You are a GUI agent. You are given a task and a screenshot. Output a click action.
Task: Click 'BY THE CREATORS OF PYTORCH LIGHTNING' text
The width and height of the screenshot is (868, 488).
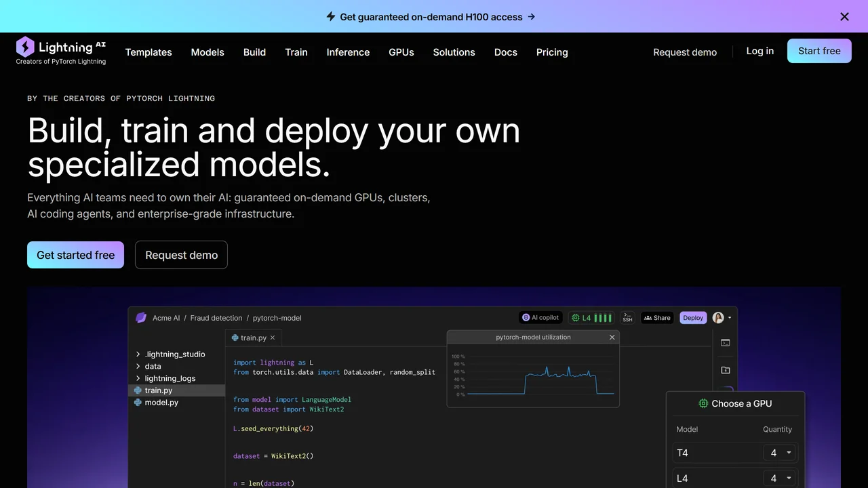pyautogui.click(x=121, y=98)
